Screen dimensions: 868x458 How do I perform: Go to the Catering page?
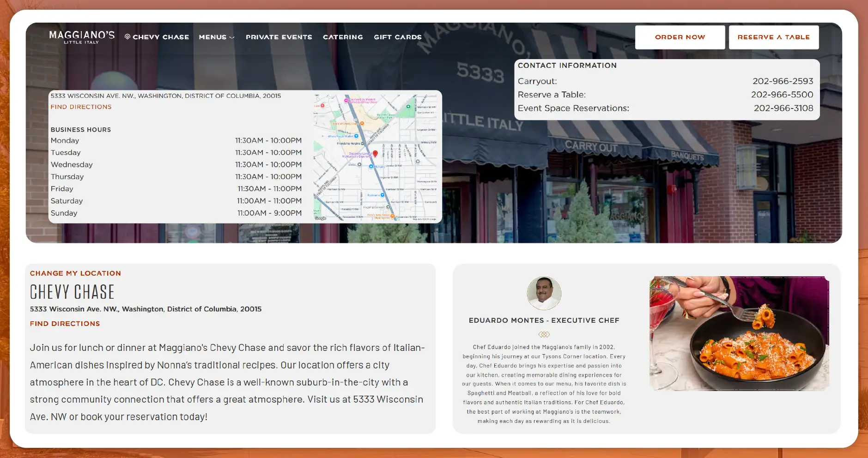pos(343,37)
